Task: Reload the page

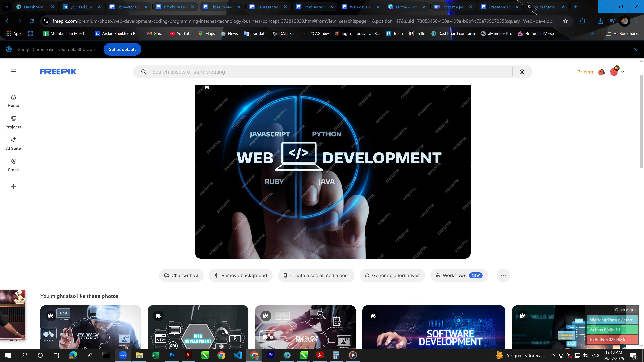Action: [x=32, y=21]
